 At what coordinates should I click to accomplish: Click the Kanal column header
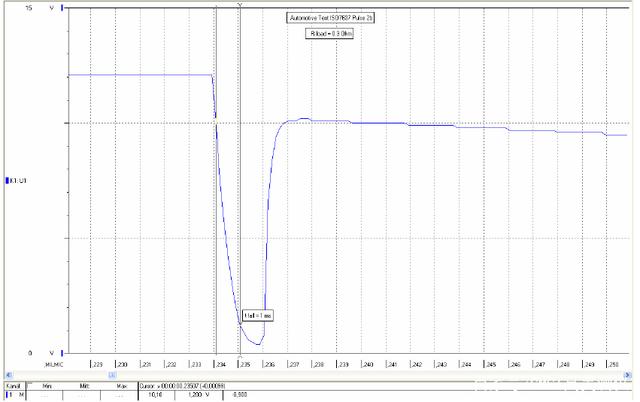point(15,386)
